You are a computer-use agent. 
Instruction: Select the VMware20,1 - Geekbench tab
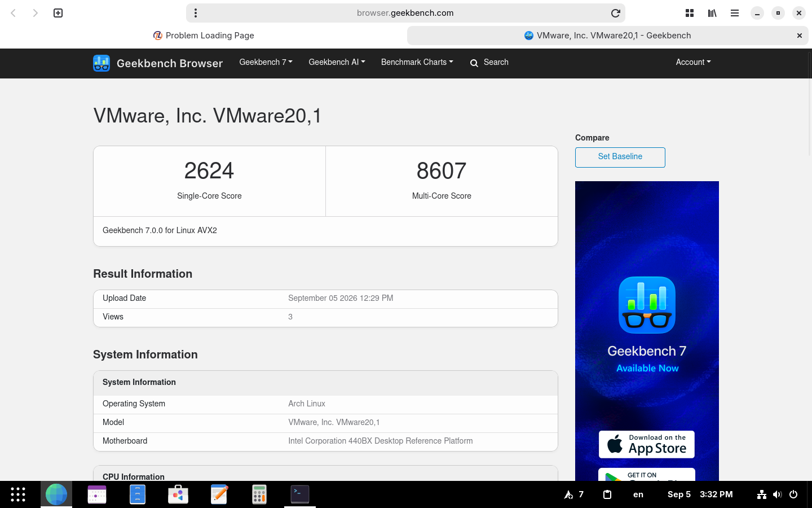click(607, 36)
